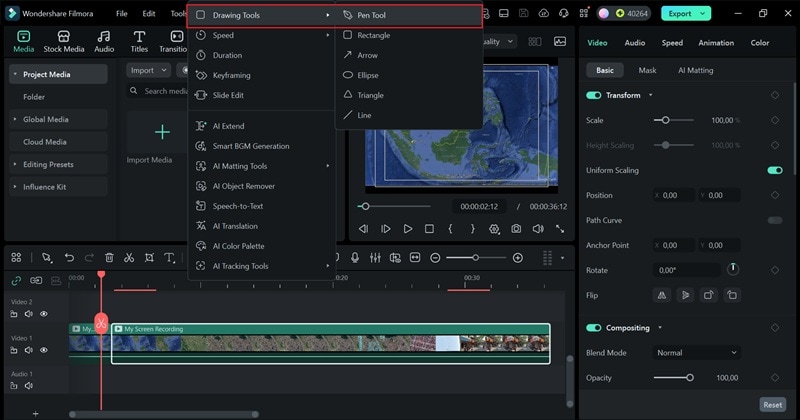This screenshot has height=420, width=800.
Task: Toggle Compositing switch
Action: [x=593, y=328]
